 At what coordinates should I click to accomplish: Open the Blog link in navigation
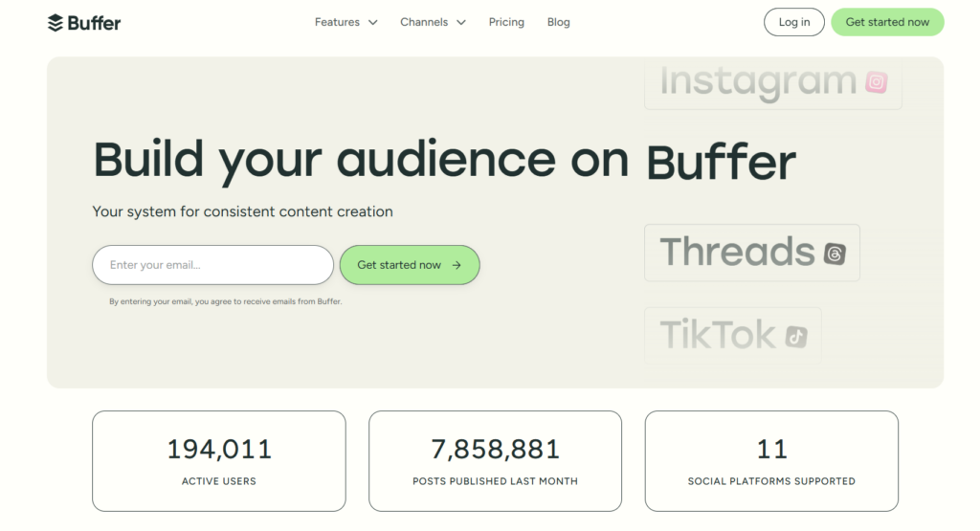[558, 22]
